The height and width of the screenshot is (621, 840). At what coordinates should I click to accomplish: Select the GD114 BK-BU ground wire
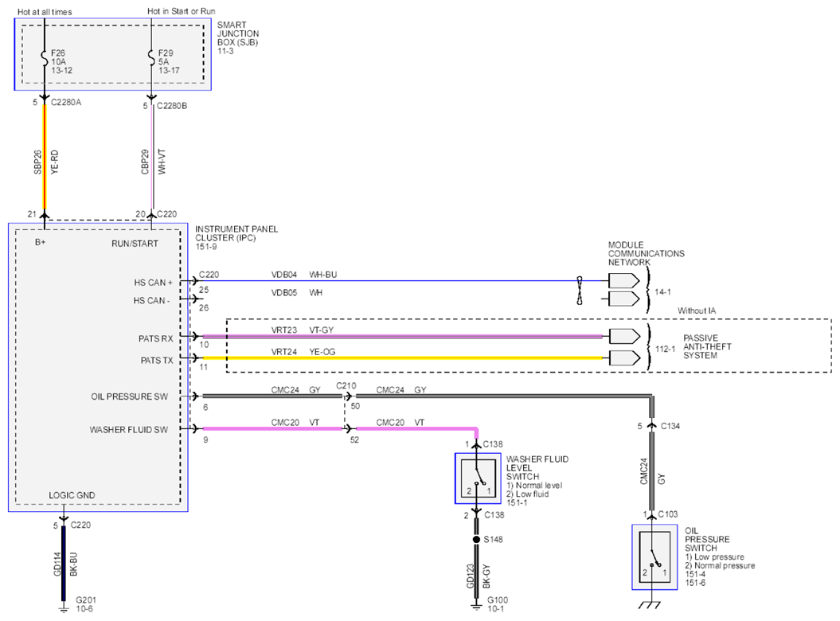(64, 563)
